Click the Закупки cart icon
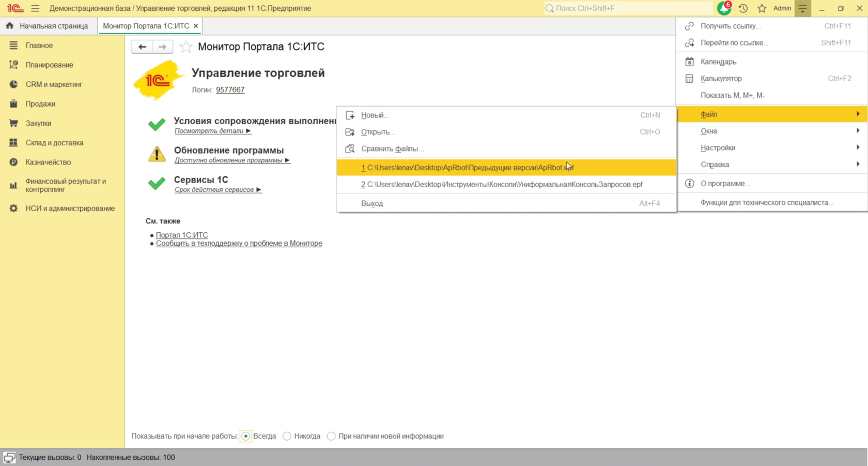The image size is (868, 466). pos(13,123)
